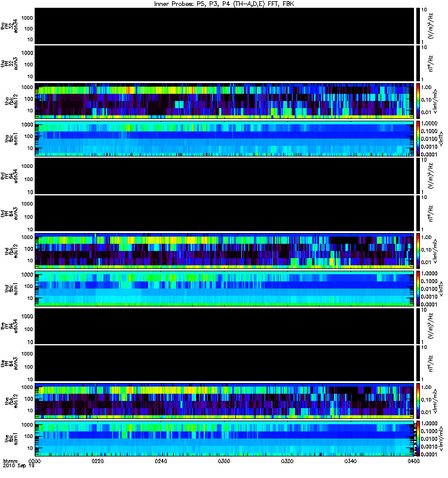Click the empty the fff edc34 black panel
The height and width of the screenshot is (478, 448).
(x=225, y=326)
